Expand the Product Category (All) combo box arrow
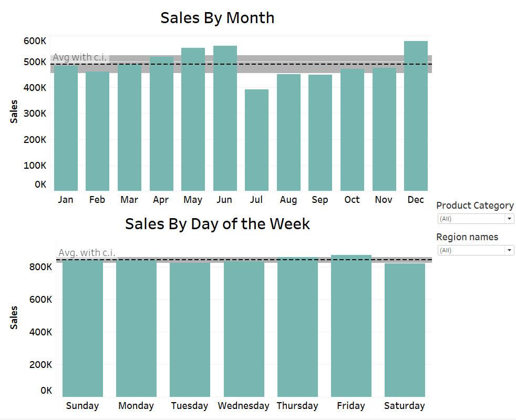The image size is (516, 420). [509, 218]
